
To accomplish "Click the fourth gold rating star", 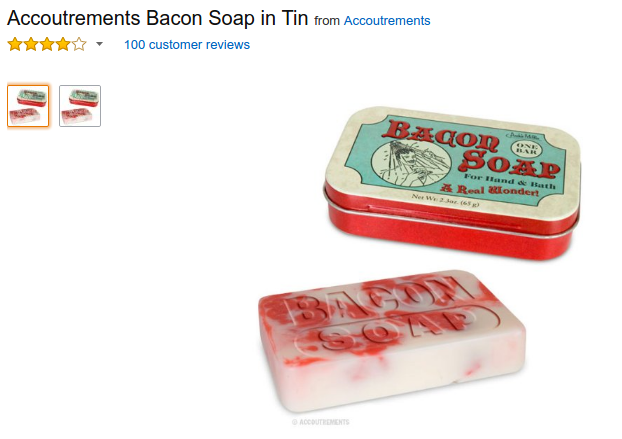I will click(x=63, y=44).
